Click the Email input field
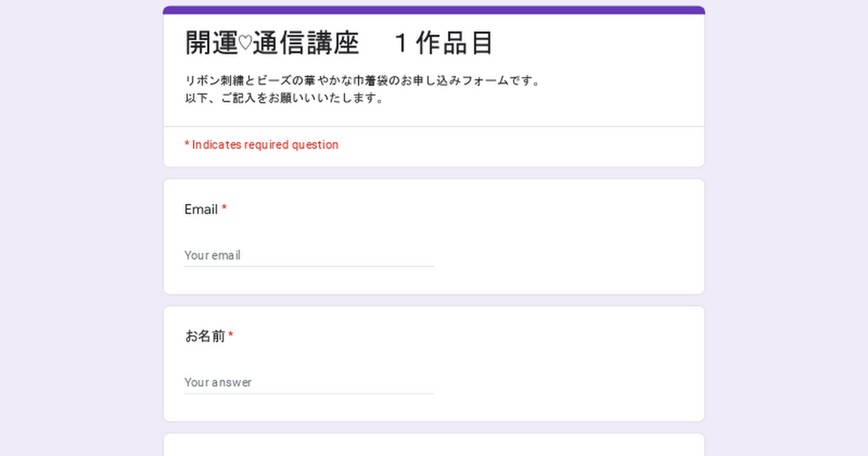 point(308,256)
